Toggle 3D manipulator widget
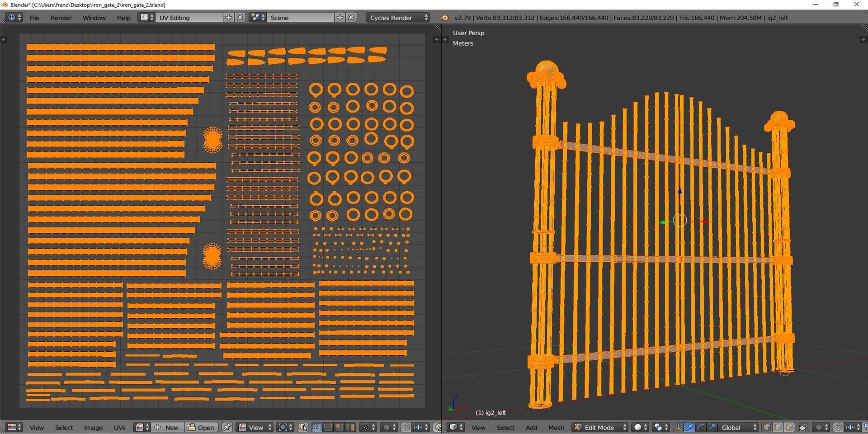The width and height of the screenshot is (868, 434). [x=678, y=427]
